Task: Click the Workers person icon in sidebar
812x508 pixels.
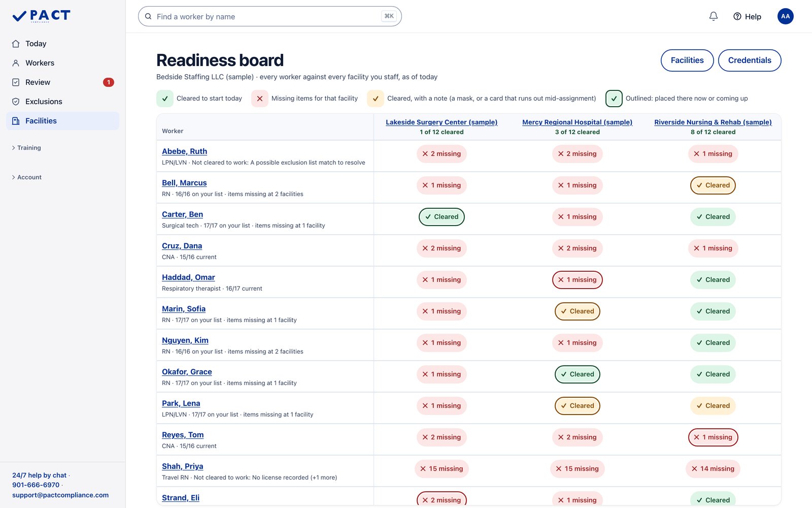Action: pos(16,63)
